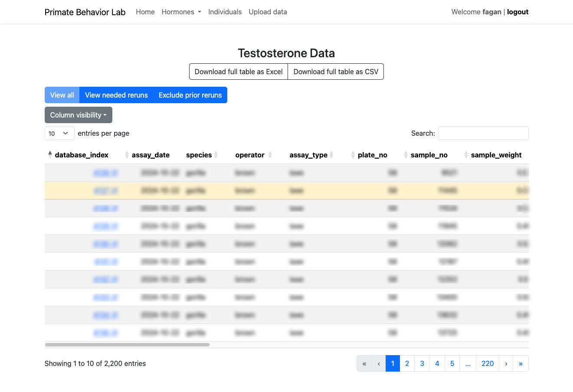Open the Hormones dropdown menu
This screenshot has height=392, width=573.
click(x=181, y=12)
